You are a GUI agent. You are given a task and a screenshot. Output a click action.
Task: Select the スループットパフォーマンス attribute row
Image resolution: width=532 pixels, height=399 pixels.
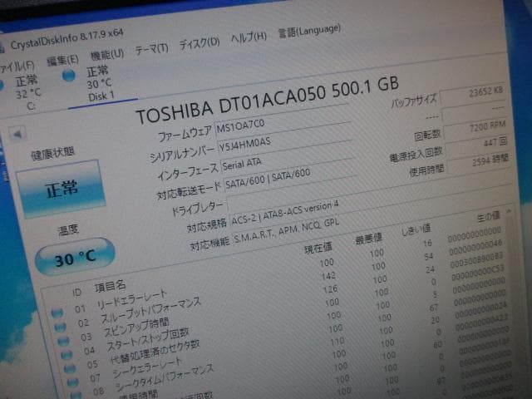pos(280,285)
